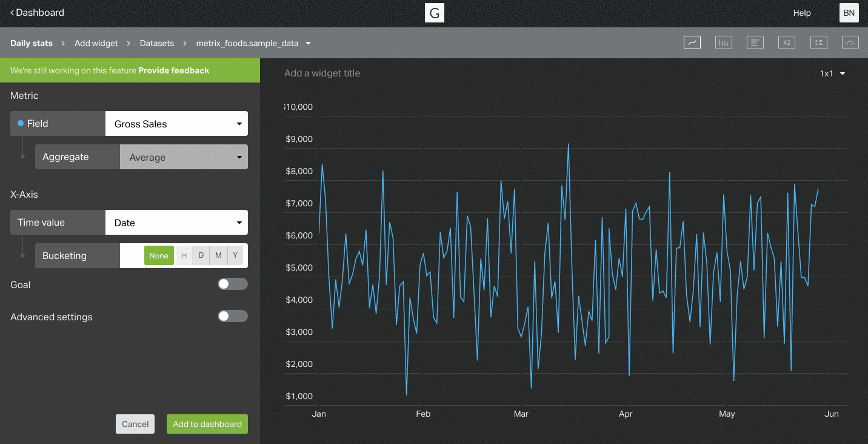Click the Apr x-axis label
Image resolution: width=868 pixels, height=444 pixels.
(x=626, y=414)
